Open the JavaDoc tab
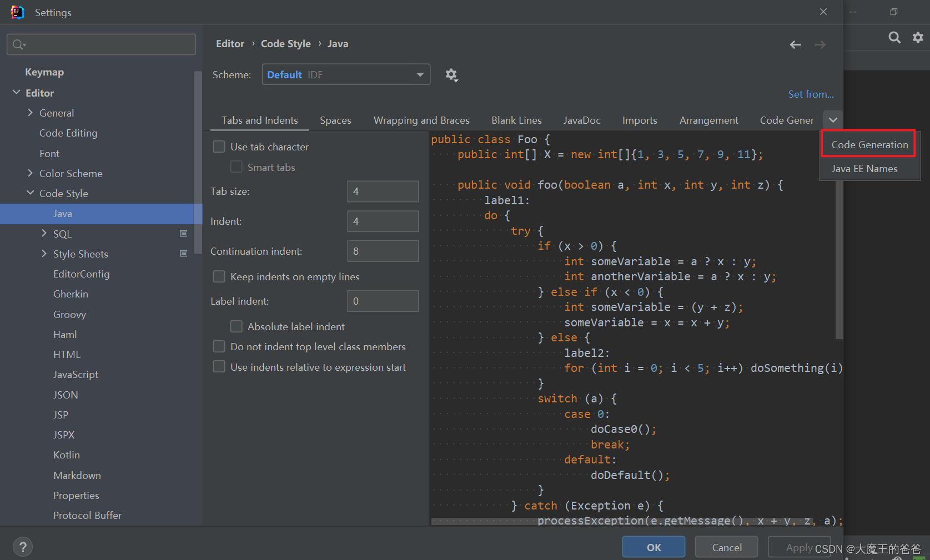The height and width of the screenshot is (560, 930). click(x=582, y=120)
